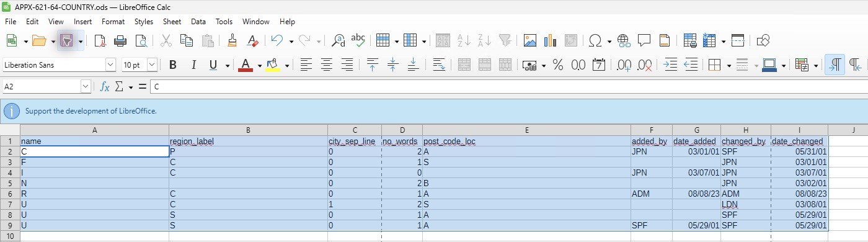This screenshot has width=868, height=242.
Task: Open the Format menu
Action: (113, 21)
